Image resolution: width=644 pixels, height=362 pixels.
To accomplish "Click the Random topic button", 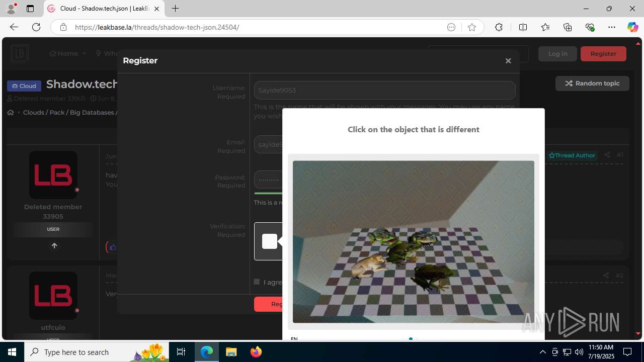I will 592,83.
